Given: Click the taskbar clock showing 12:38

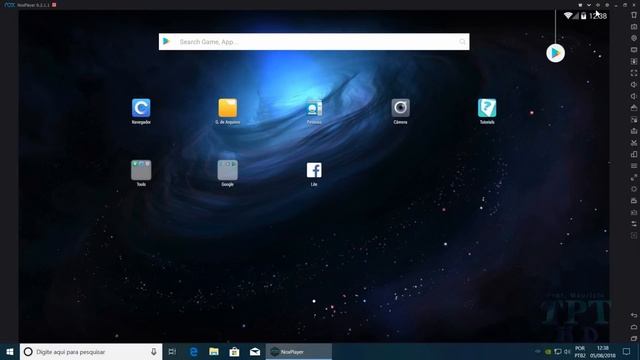Looking at the screenshot, I should 602,352.
